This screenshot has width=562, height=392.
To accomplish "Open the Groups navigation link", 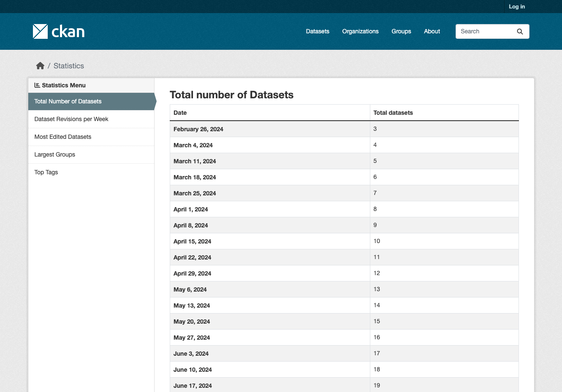I will (401, 31).
